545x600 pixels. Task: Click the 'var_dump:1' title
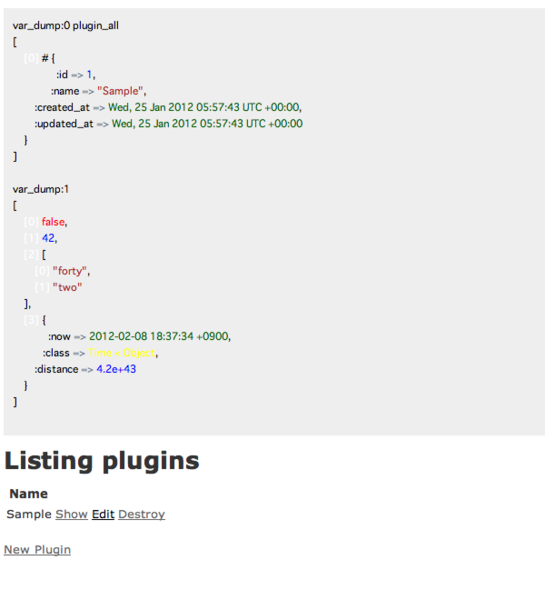click(41, 189)
